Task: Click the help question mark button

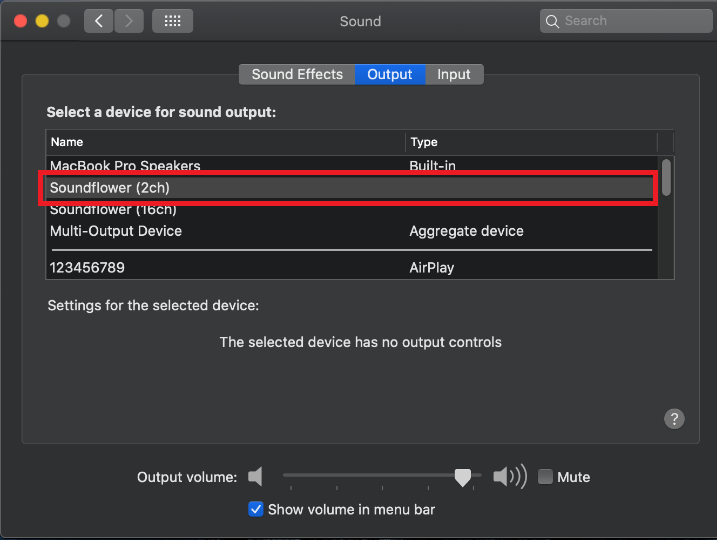Action: (675, 419)
